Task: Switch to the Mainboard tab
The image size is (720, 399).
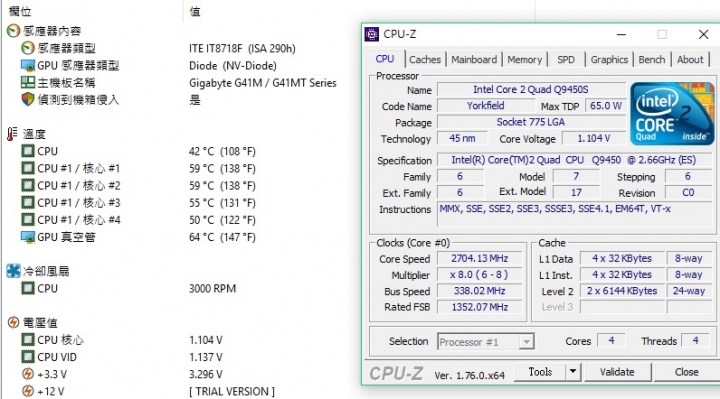Action: [x=474, y=60]
